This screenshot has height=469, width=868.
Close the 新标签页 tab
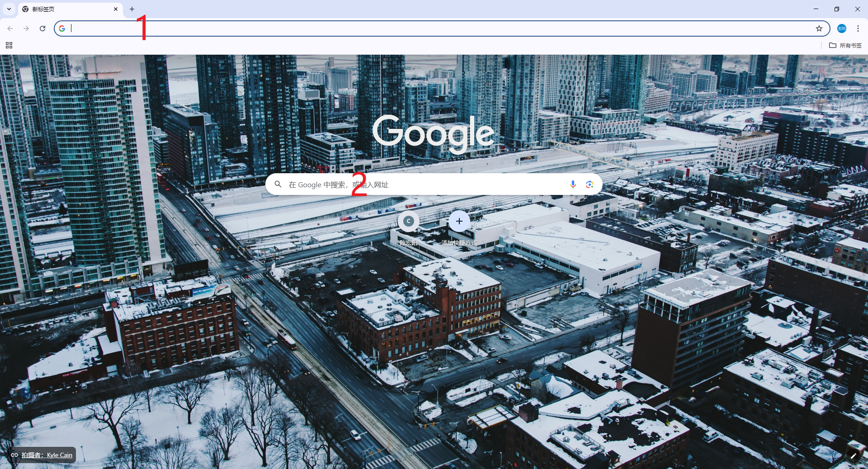[x=116, y=9]
